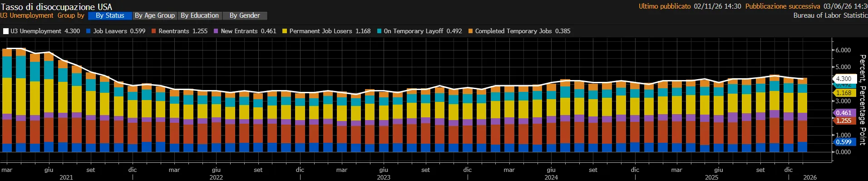Screen dimensions: 868x181
Task: Click the 3.000 y-axis tick label
Action: coord(843,101)
